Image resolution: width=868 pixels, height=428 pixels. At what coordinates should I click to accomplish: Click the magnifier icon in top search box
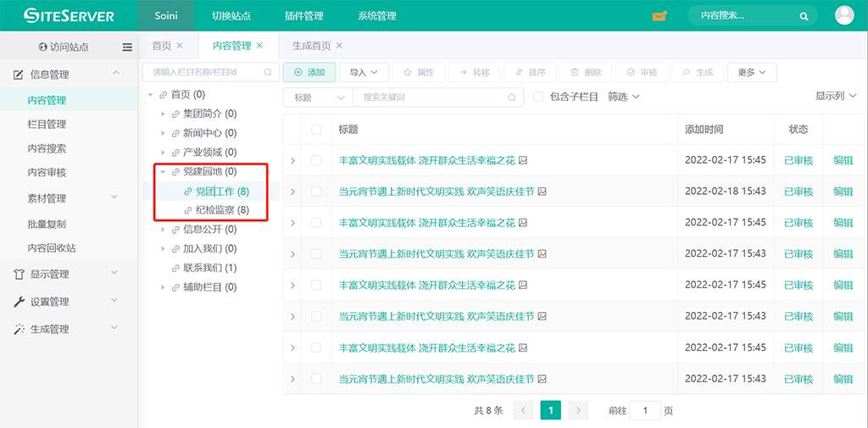click(804, 16)
